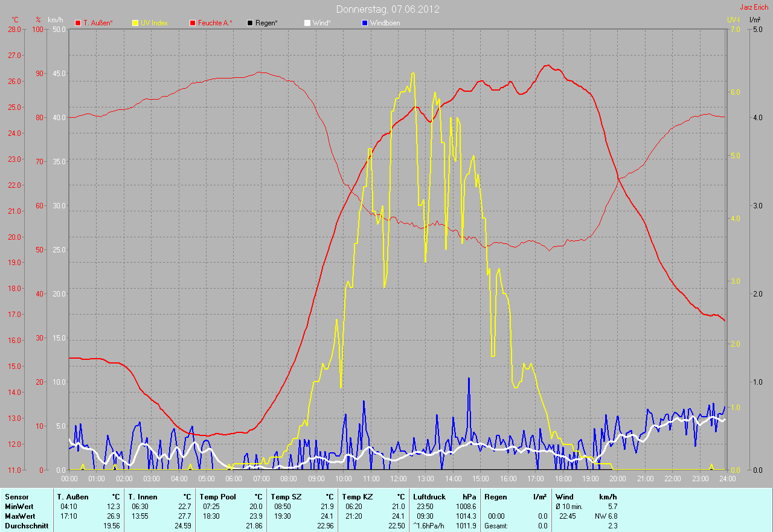
Task: Click the Temp Pool average "21.86"
Action: 254,525
